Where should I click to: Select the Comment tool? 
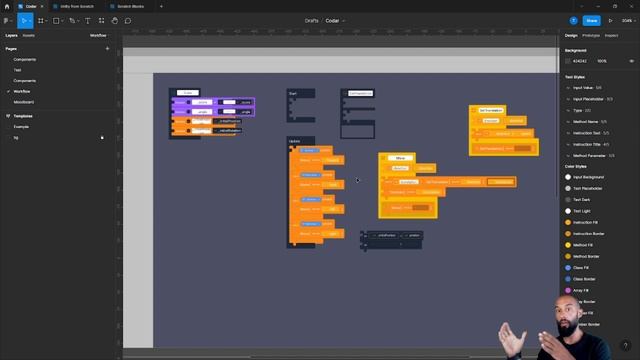click(x=128, y=21)
